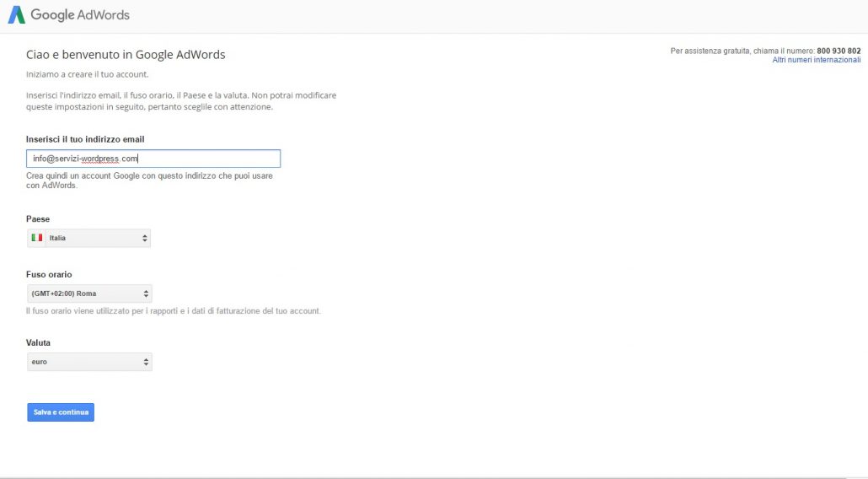Click the Valuta label

(x=38, y=342)
